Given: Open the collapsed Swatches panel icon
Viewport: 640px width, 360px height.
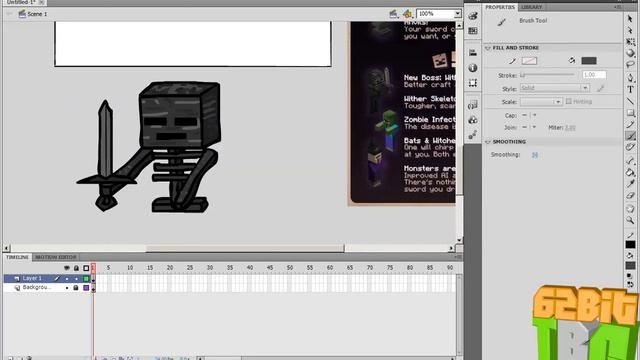Looking at the screenshot, I should click(x=473, y=31).
